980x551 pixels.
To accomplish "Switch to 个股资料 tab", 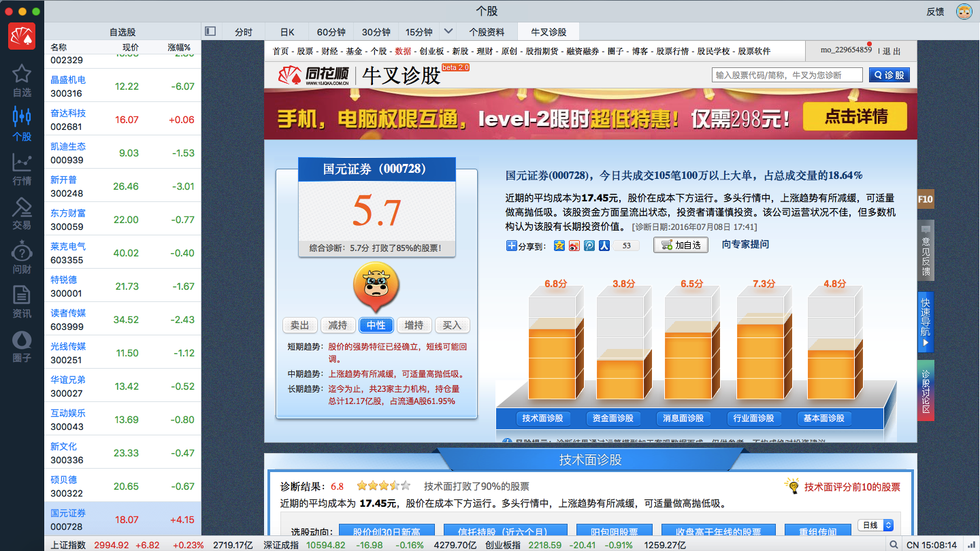I will (x=487, y=32).
